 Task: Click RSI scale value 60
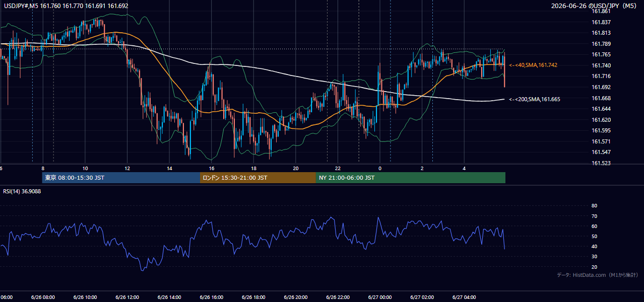[594, 226]
